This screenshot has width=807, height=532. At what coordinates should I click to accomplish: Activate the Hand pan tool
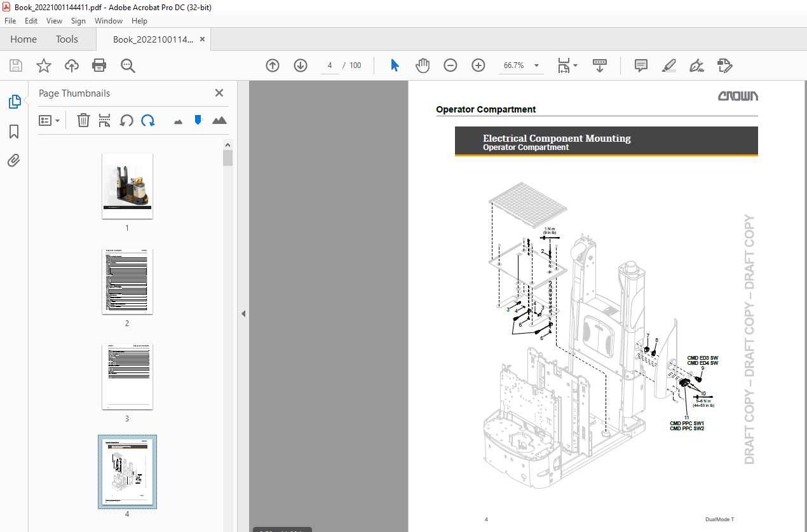click(x=423, y=65)
